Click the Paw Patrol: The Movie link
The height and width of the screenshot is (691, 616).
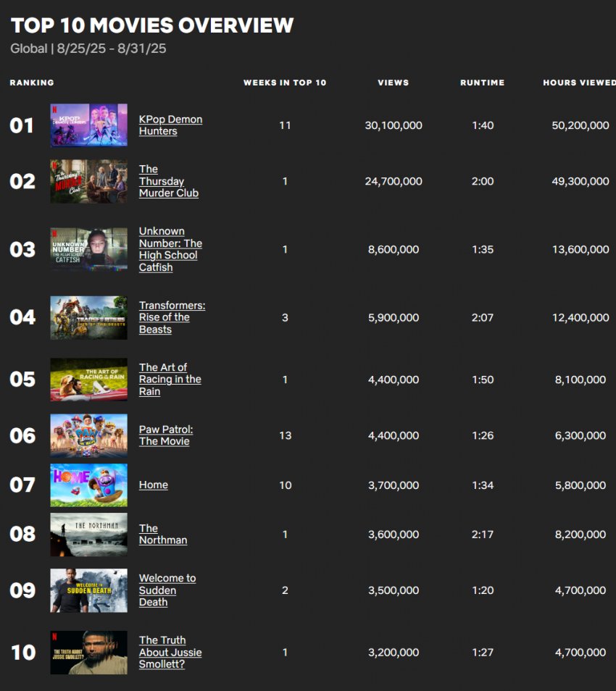point(165,435)
